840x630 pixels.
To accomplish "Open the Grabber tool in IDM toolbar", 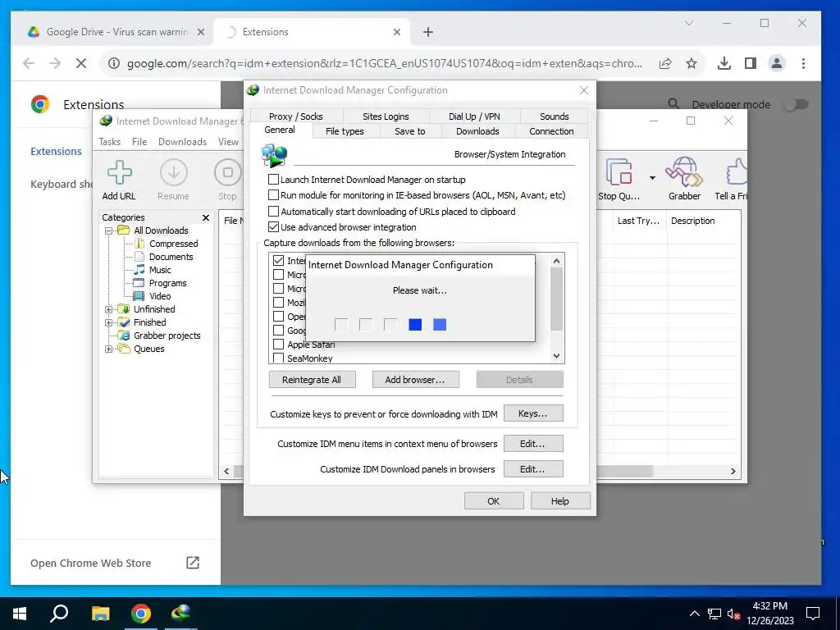I will [x=684, y=180].
